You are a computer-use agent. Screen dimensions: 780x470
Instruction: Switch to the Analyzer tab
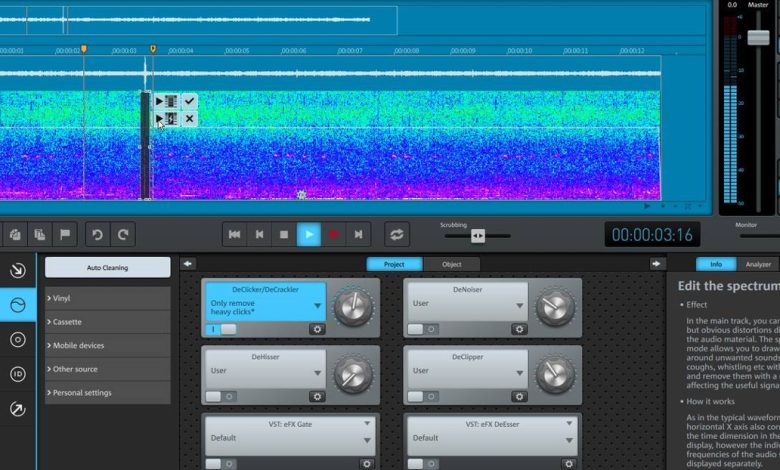point(758,264)
